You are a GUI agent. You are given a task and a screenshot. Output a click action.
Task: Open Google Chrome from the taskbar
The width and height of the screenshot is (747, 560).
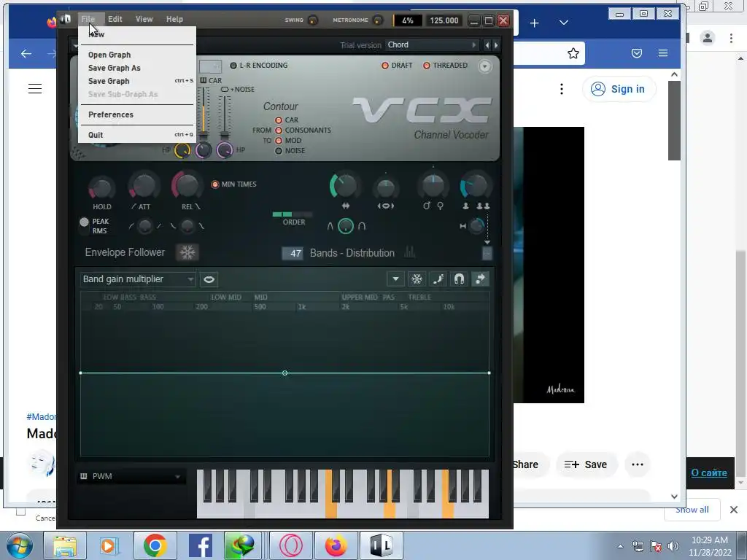pyautogui.click(x=155, y=545)
